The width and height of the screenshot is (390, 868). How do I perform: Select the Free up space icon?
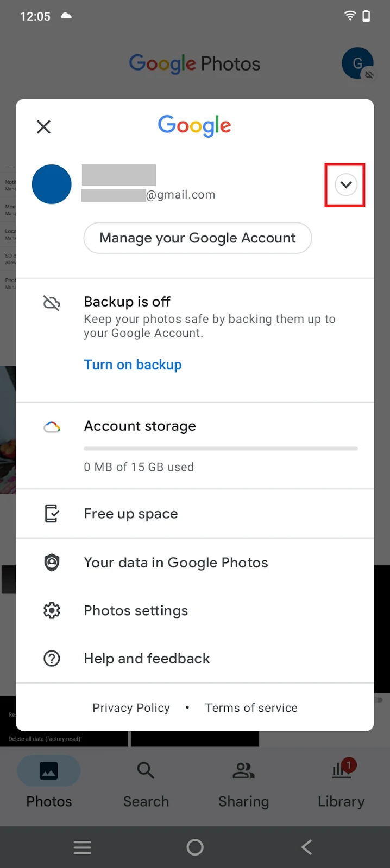tap(52, 513)
